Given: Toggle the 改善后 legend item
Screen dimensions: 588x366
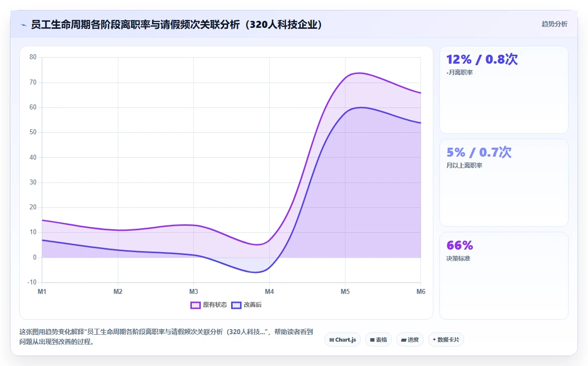Looking at the screenshot, I should coord(247,305).
